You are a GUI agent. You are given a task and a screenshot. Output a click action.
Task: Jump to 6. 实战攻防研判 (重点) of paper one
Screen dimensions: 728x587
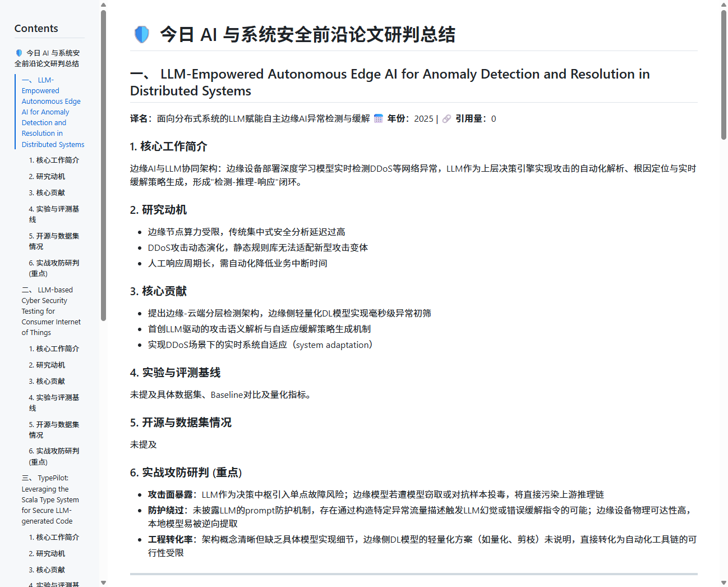54,268
